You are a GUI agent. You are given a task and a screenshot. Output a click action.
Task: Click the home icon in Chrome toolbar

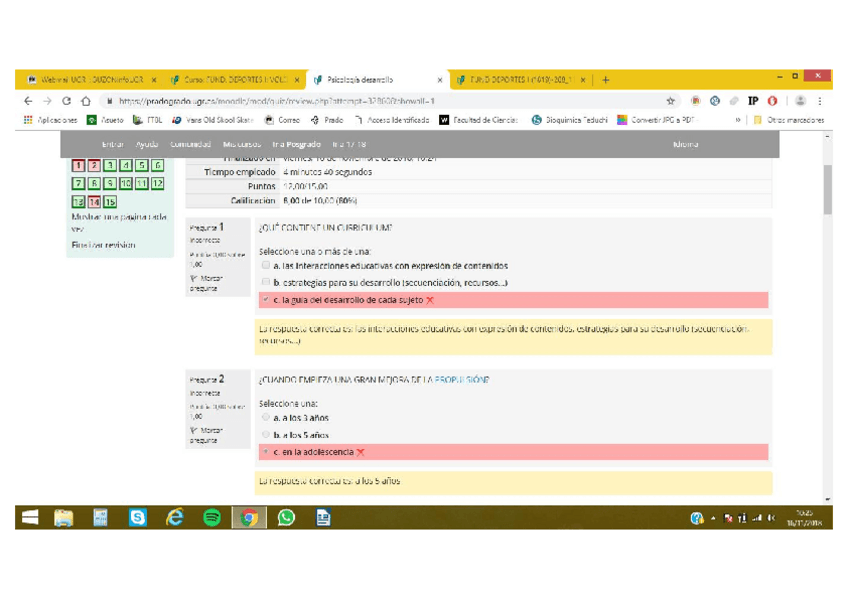[x=86, y=101]
